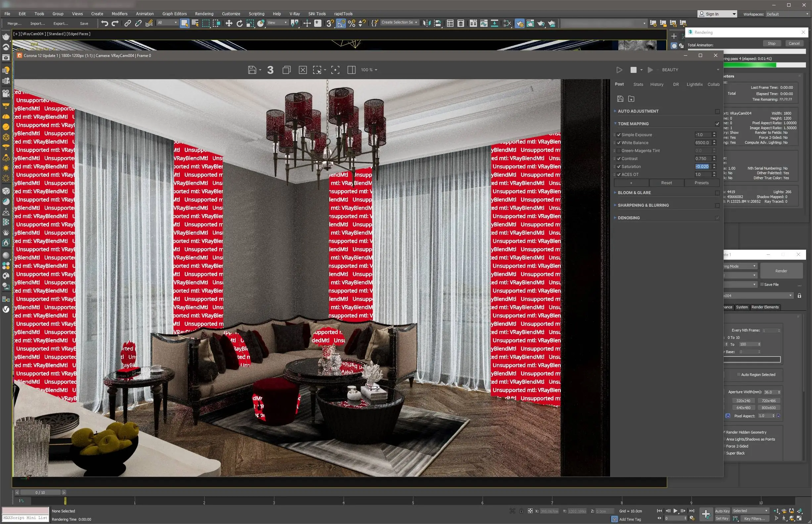Screen dimensions: 812x524
Task: Click the pick focus point icon in VFB
Action: (x=335, y=70)
